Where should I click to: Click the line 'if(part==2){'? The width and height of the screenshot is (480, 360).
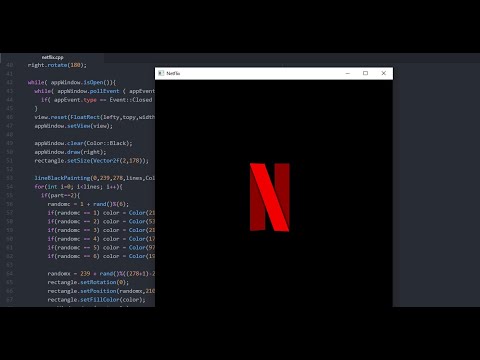[60, 195]
